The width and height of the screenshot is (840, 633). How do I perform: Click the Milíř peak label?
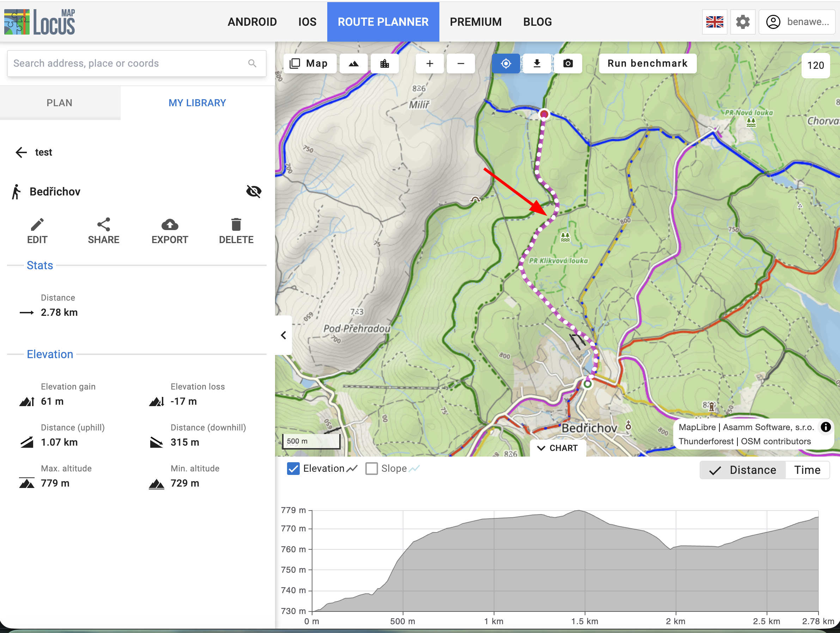419,104
